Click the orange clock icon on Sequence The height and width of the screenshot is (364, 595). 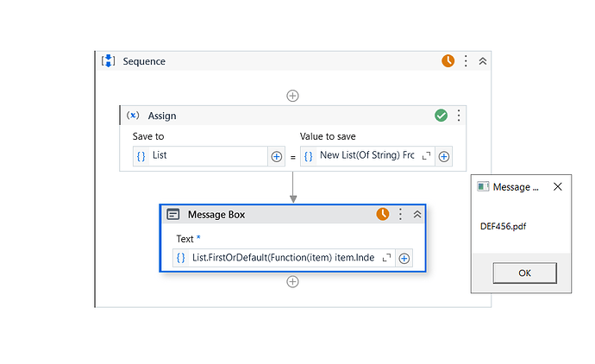pos(448,61)
